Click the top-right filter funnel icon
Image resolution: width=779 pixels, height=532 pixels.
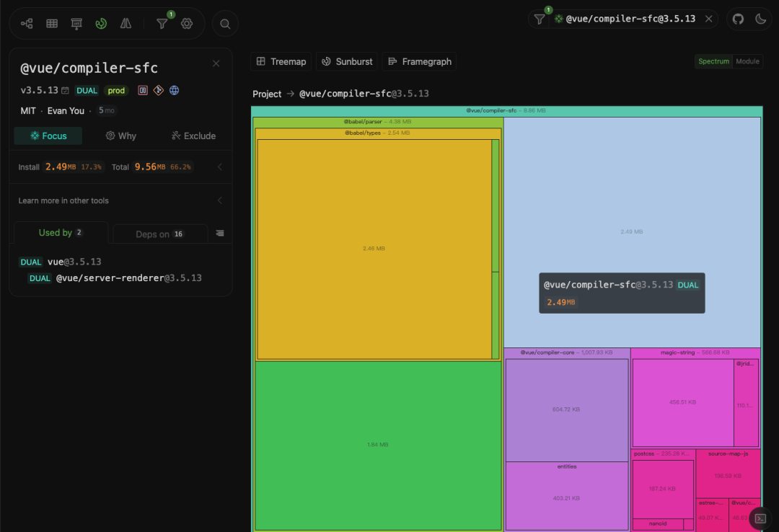coord(540,19)
